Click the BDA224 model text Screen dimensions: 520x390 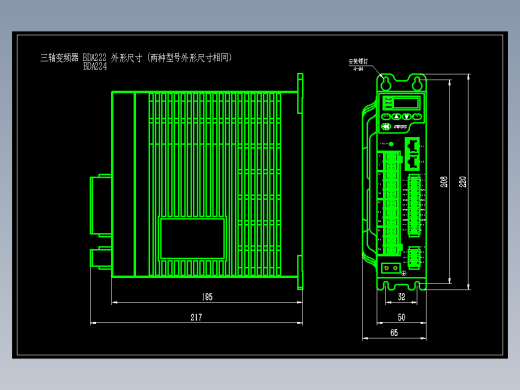(95, 66)
